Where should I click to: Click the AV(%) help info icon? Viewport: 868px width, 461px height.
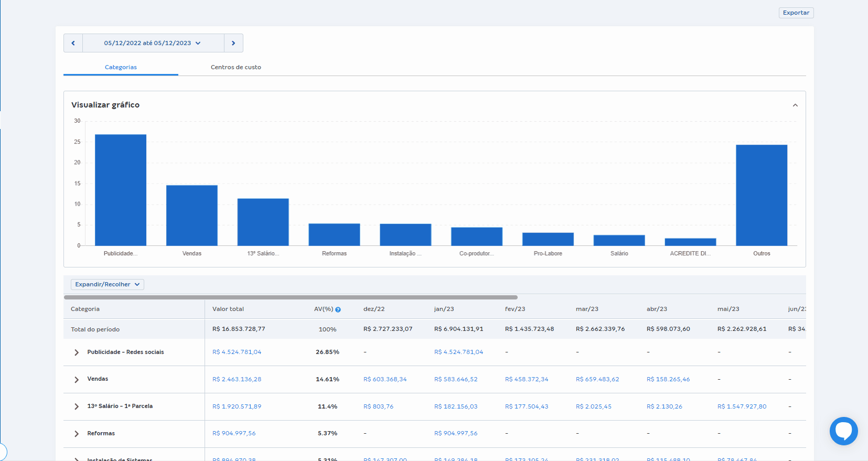tap(338, 309)
